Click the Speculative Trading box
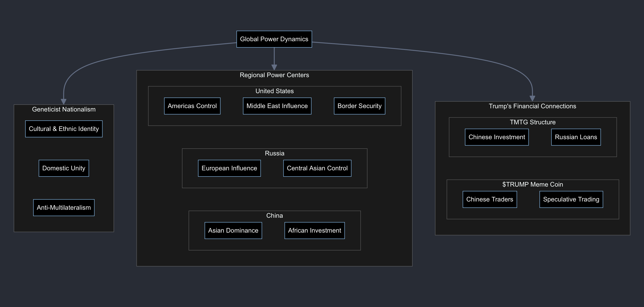Screen dimensions: 644x307 (x=571, y=199)
